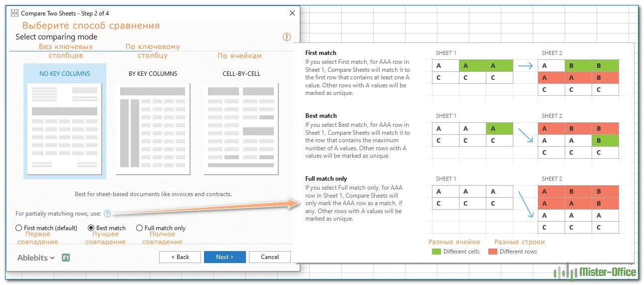Click SHEET 2 label in Full match example
The height and width of the screenshot is (285, 644).
(x=552, y=179)
